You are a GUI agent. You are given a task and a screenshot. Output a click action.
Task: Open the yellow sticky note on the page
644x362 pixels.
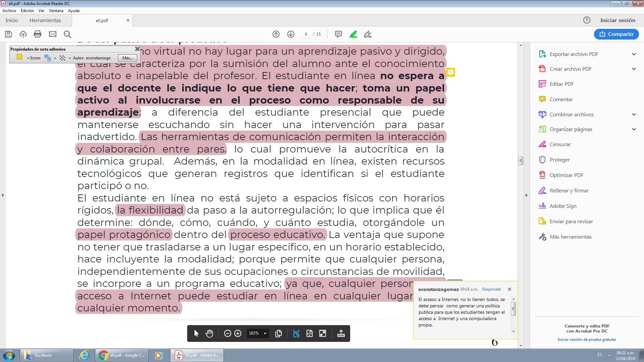click(x=450, y=72)
